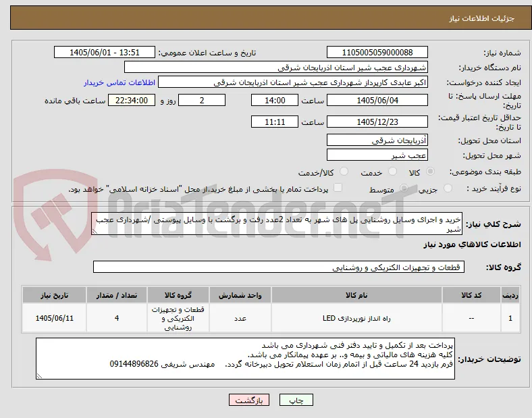Click the کد کالا column header
Screen dimensions: 532x418
coord(471,295)
